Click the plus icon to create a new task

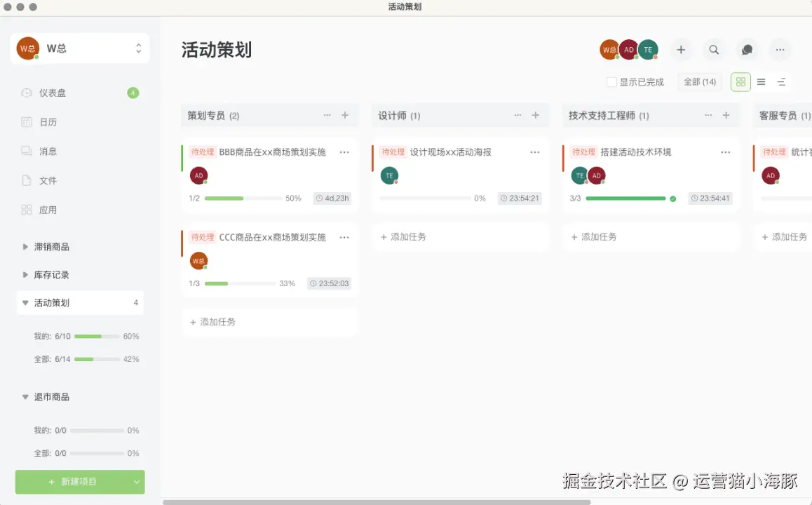(680, 49)
